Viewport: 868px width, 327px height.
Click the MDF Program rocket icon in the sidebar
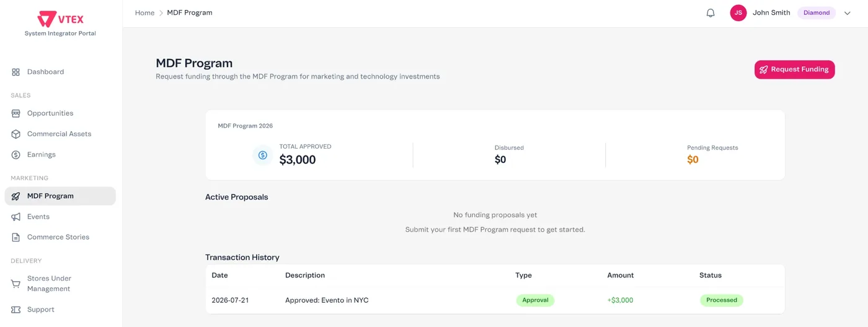tap(16, 196)
